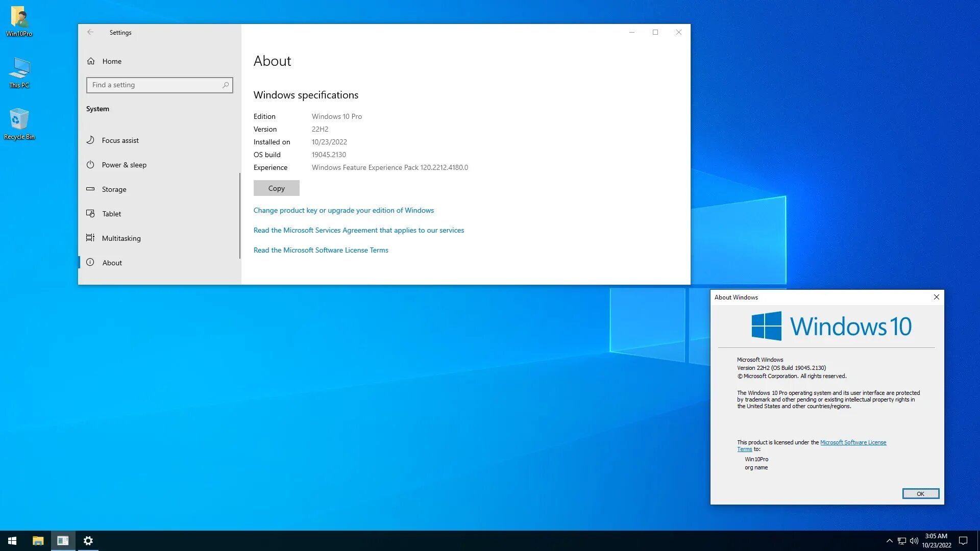
Task: Click the Find a setting search box
Action: point(156,85)
